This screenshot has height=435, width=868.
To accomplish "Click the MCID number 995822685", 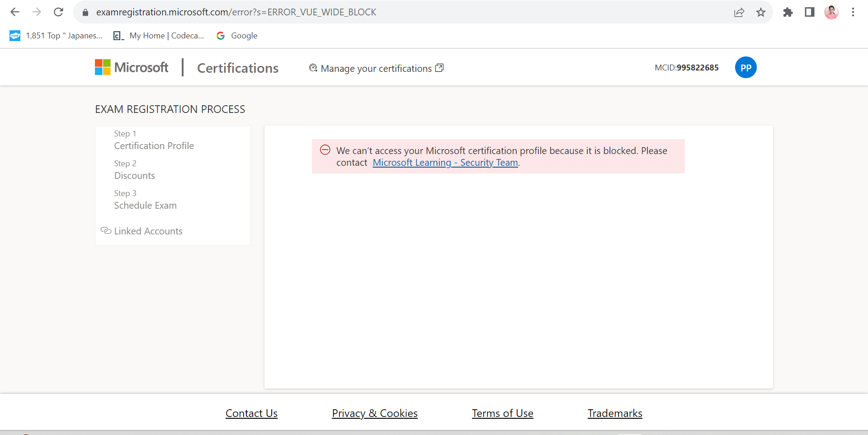I will [x=698, y=68].
